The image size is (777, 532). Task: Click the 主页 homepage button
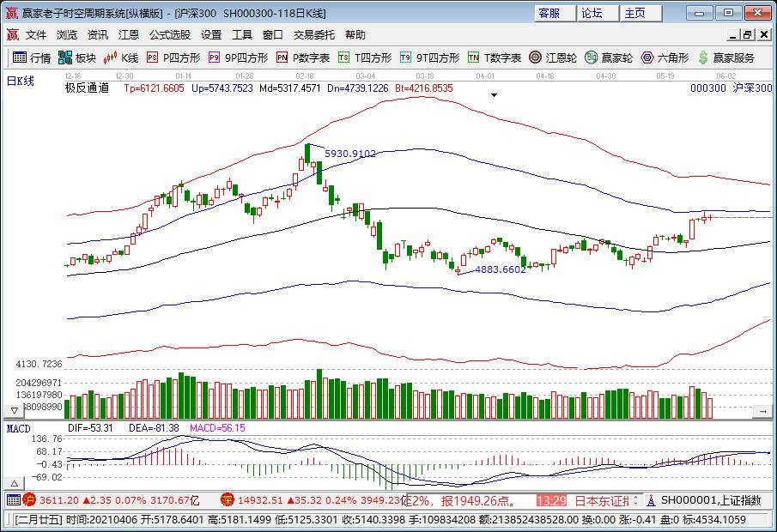[x=641, y=14]
